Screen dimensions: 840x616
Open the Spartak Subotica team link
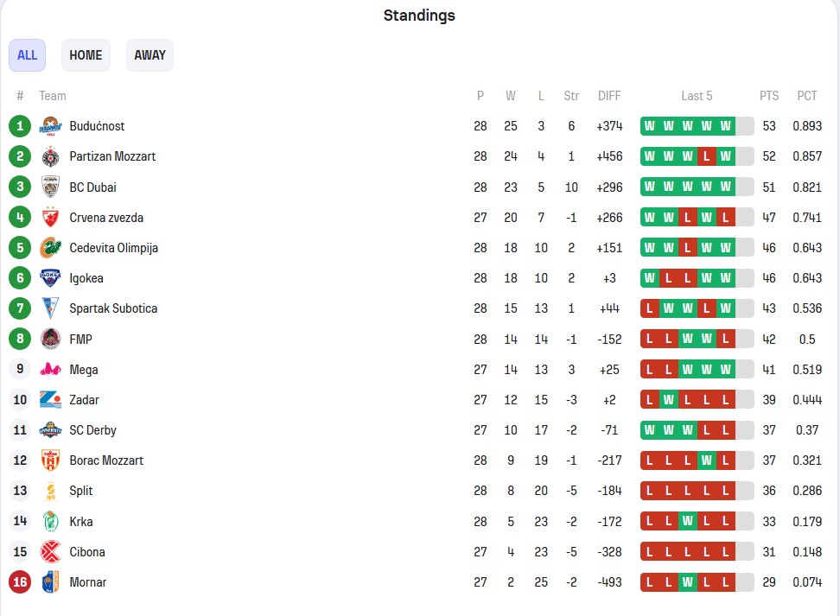click(x=113, y=308)
